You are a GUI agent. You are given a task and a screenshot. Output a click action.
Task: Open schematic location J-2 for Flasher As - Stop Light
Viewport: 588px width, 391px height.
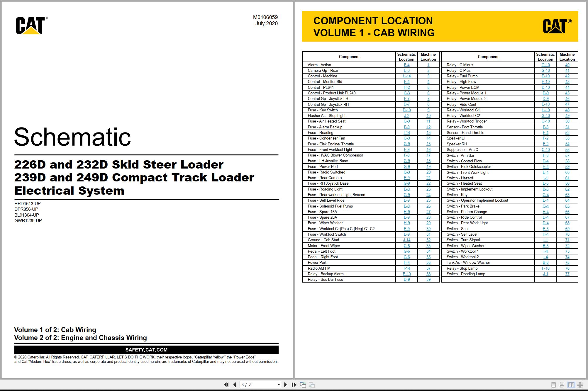tap(406, 116)
